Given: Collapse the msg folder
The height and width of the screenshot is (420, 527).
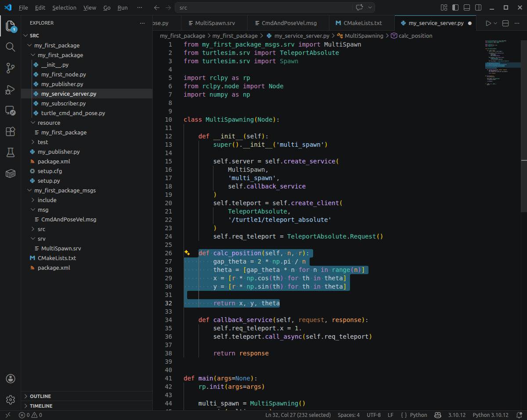Looking at the screenshot, I should (x=87, y=210).
